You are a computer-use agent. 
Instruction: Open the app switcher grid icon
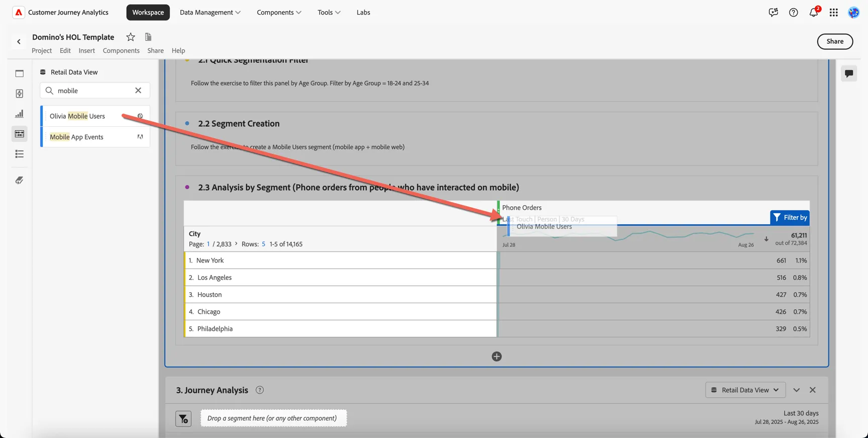[x=833, y=13]
